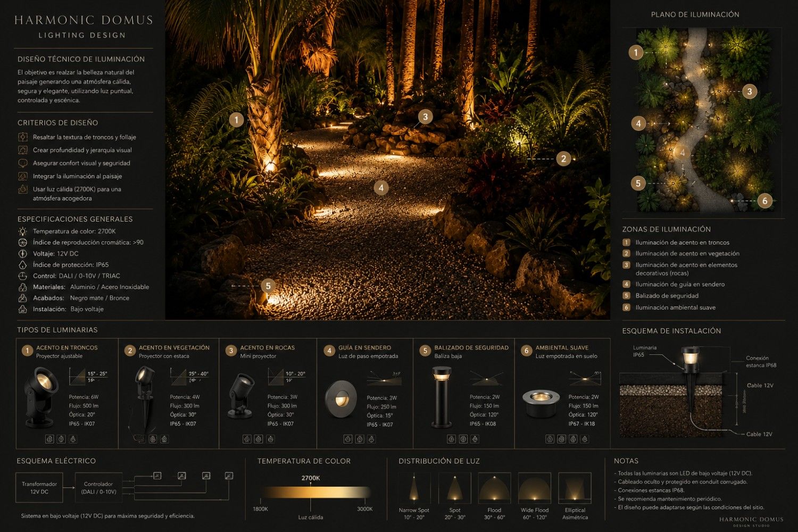This screenshot has height=532, width=798.
Task: Click the Balizado de Seguridad bollard image
Action: 442,397
